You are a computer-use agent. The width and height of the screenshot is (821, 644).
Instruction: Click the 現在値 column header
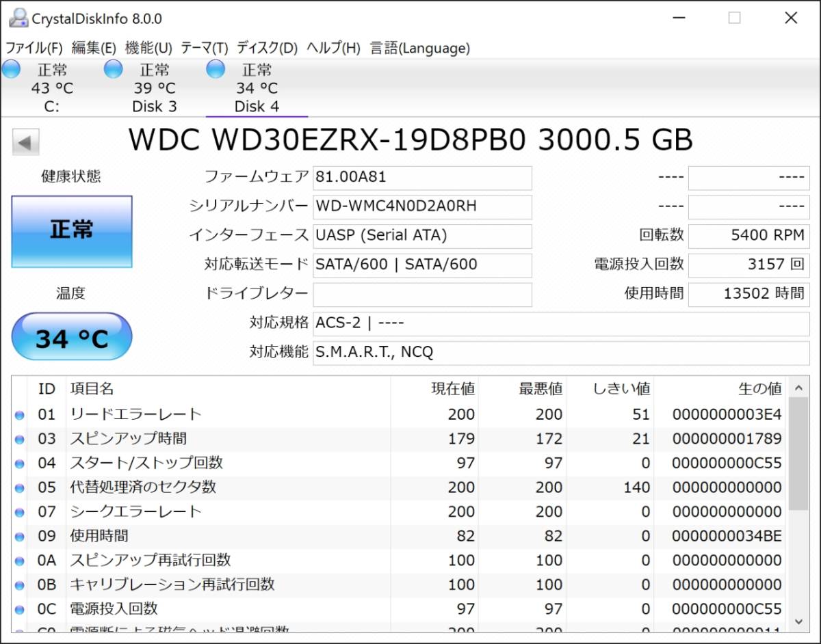click(x=434, y=389)
